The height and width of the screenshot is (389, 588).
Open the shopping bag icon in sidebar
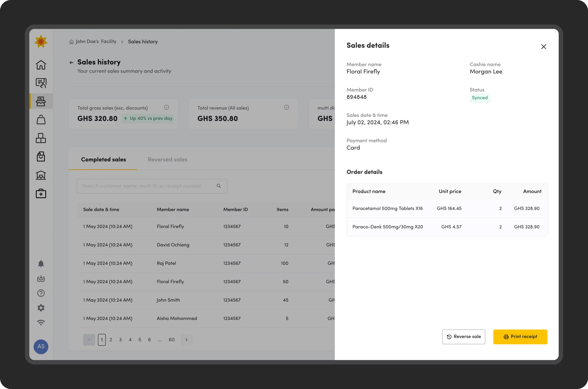[41, 119]
